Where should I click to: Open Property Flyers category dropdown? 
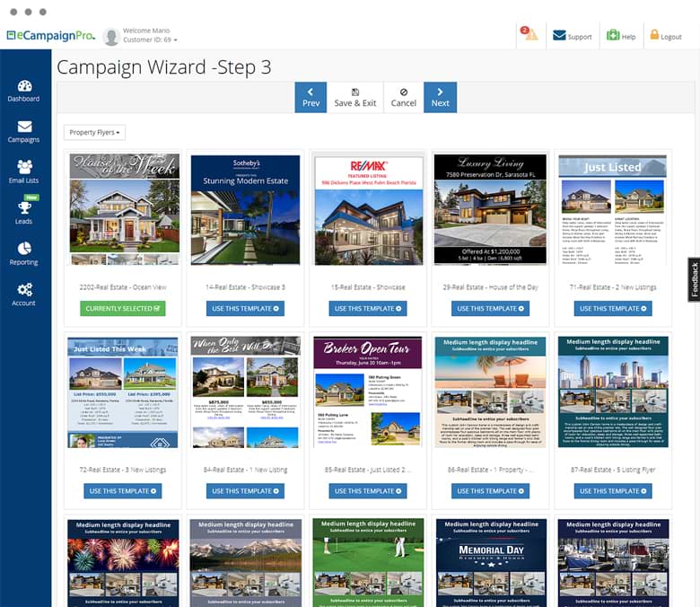coord(94,132)
